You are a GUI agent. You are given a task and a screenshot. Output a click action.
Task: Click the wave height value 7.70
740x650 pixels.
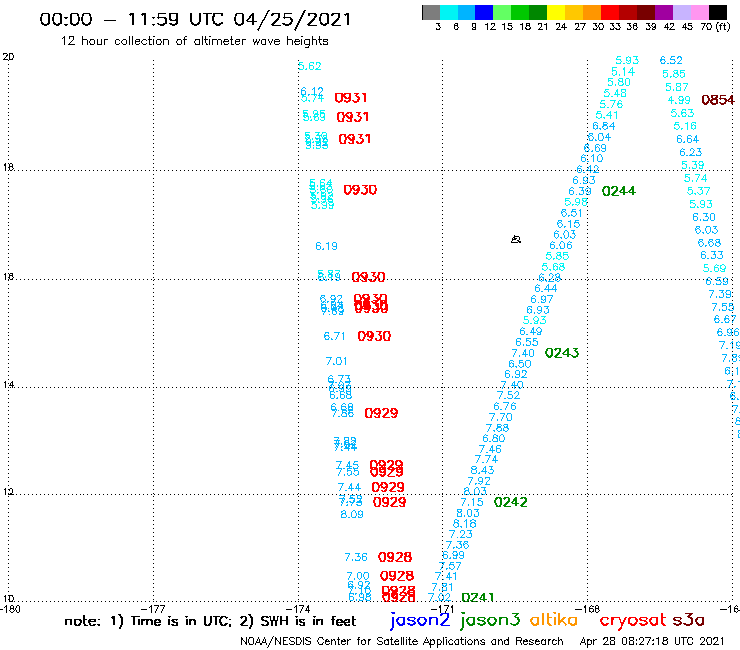click(x=500, y=417)
